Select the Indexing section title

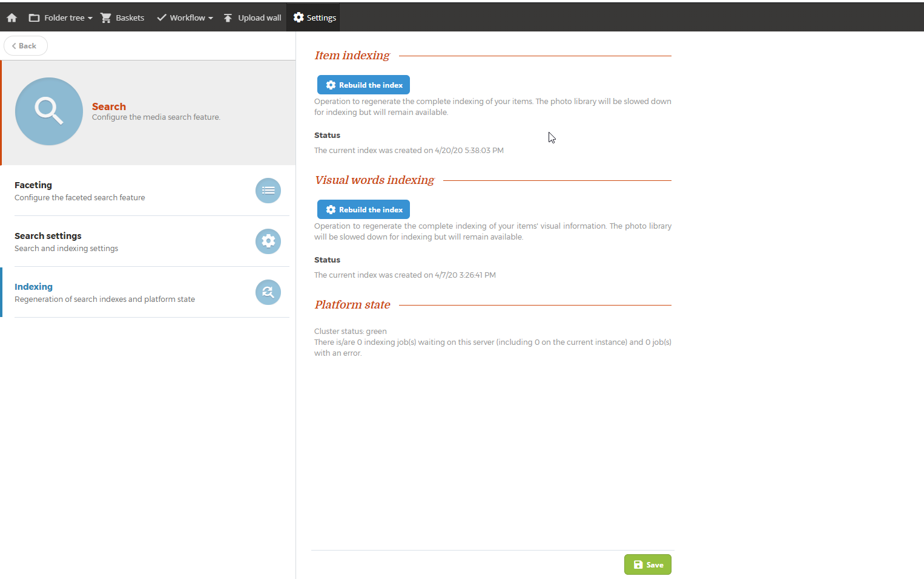tap(33, 287)
